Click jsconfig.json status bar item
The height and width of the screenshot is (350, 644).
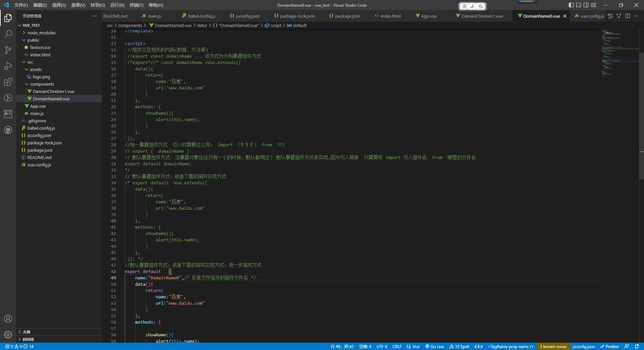pos(583,347)
